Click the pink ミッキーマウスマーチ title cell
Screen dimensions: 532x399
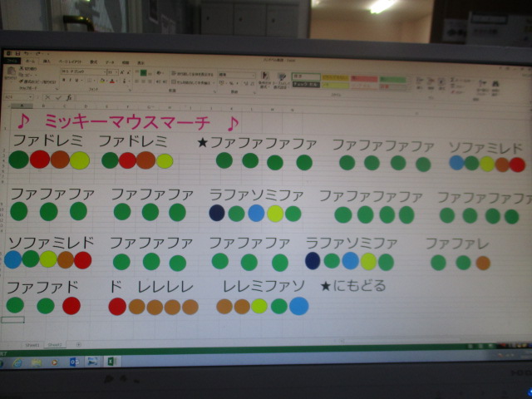(x=127, y=122)
